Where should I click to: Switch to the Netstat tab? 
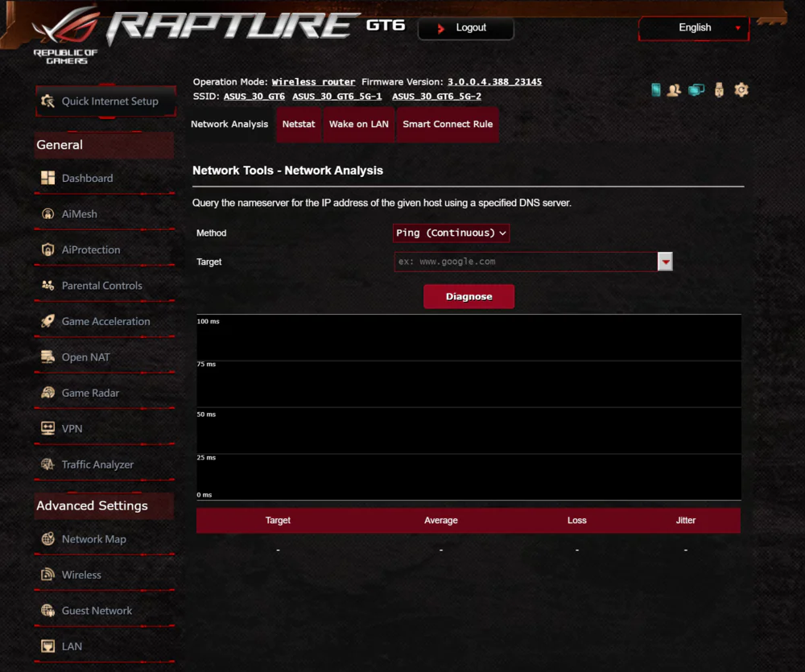tap(299, 124)
